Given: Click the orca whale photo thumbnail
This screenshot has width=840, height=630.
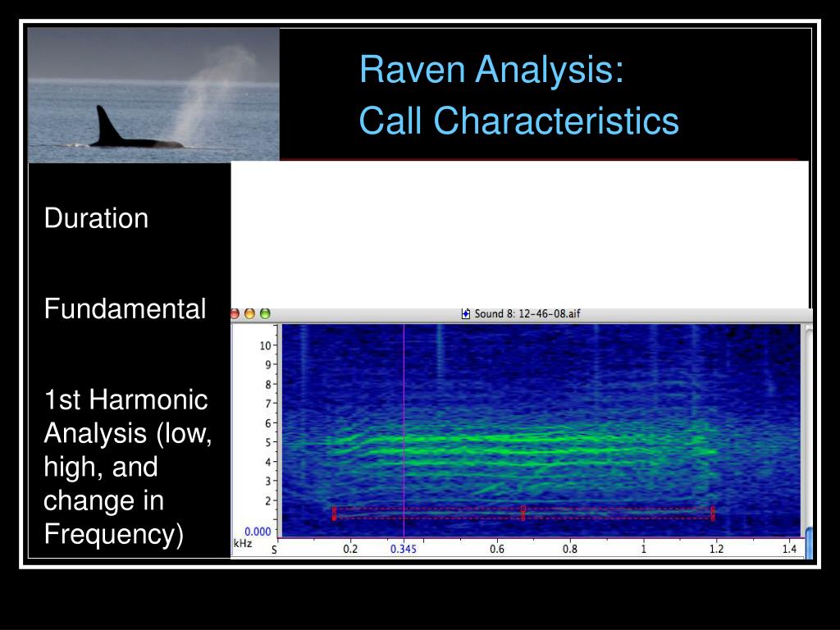Looking at the screenshot, I should [x=152, y=94].
